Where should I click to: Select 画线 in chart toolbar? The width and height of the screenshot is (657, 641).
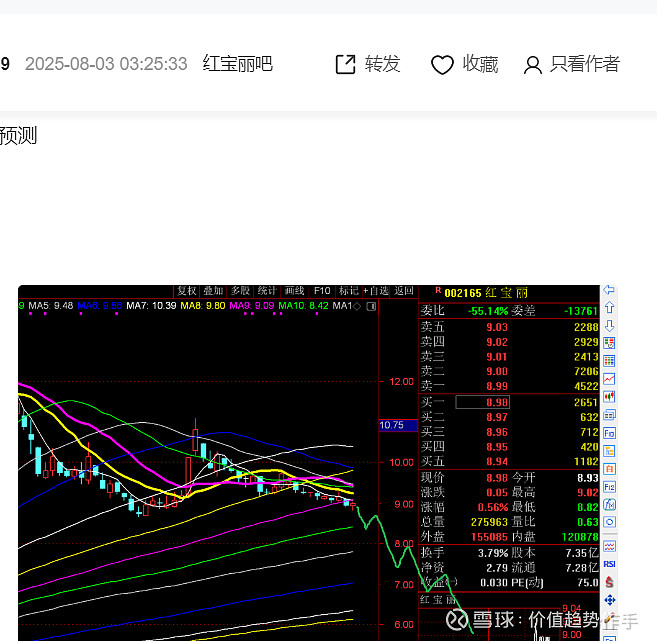tap(294, 291)
